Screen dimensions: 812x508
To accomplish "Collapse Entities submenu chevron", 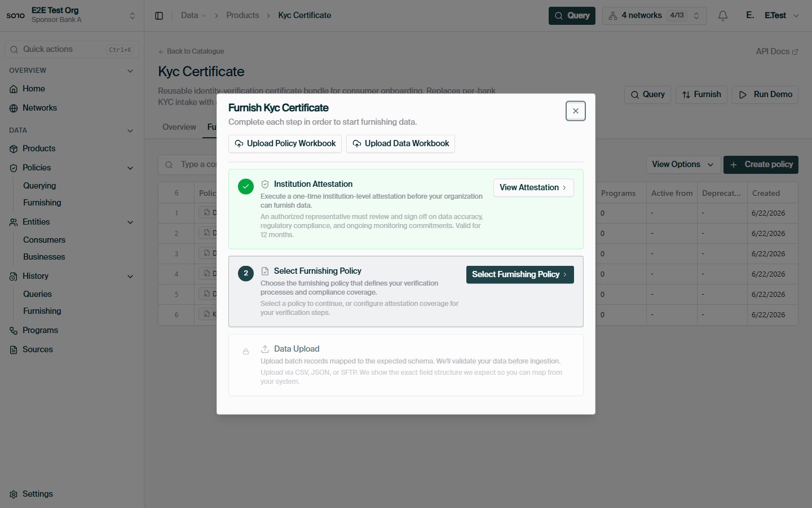I will pyautogui.click(x=130, y=222).
